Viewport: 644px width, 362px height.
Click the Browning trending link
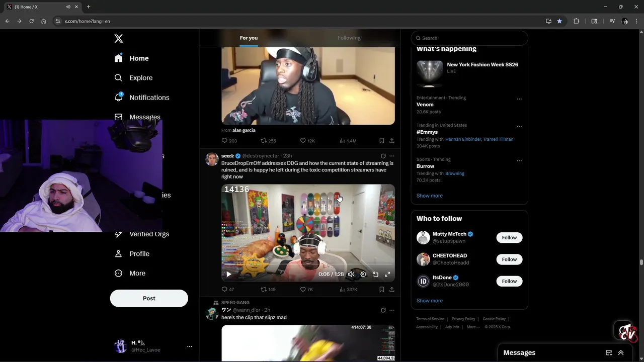point(455,173)
